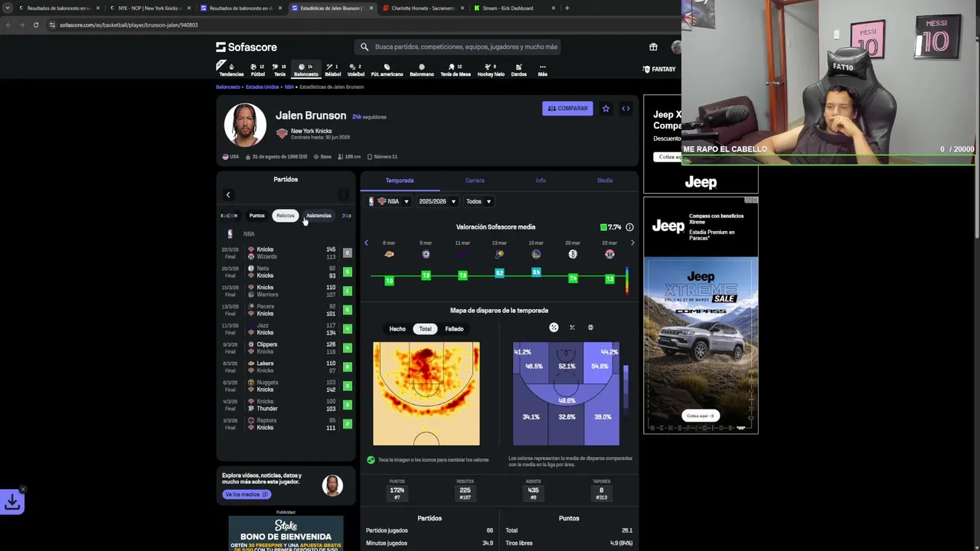
Task: Click the 8.2 rating marker for 13 mar
Action: [x=499, y=273]
